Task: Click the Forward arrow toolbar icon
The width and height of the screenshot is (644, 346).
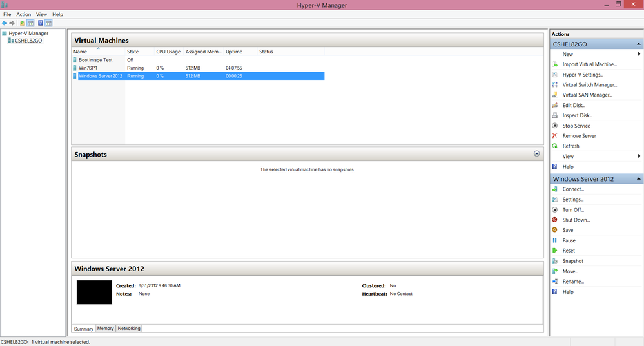Action: coord(12,23)
